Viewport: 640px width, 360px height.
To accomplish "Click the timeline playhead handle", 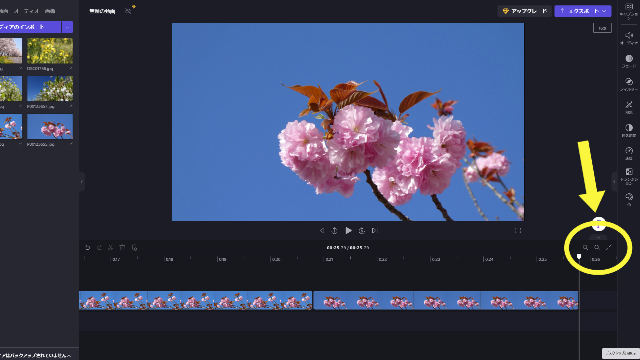I will pos(579,256).
